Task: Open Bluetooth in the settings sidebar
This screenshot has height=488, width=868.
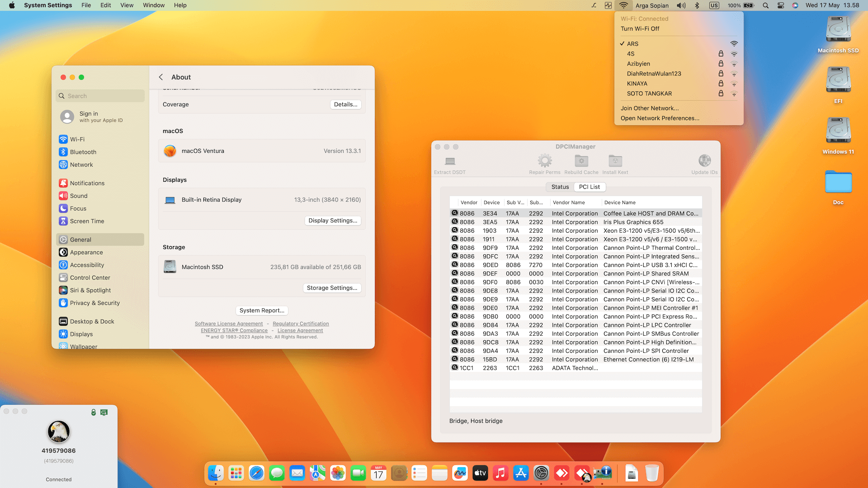Action: pyautogui.click(x=83, y=152)
